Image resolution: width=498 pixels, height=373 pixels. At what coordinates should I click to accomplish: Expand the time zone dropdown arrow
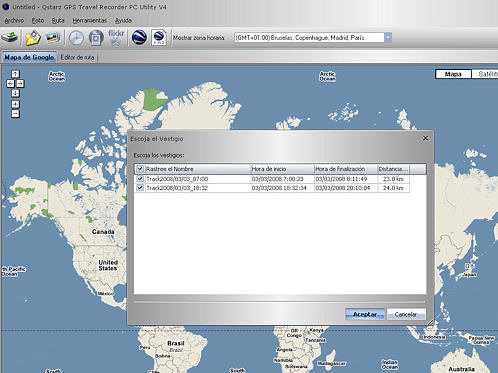(388, 37)
